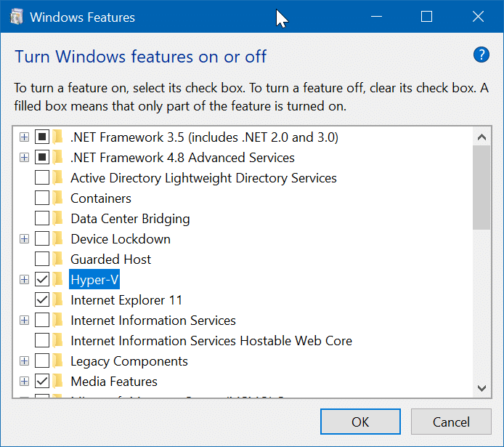Screen dimensions: 504x447
Task: Select the Legacy Components label
Action: coord(129,361)
